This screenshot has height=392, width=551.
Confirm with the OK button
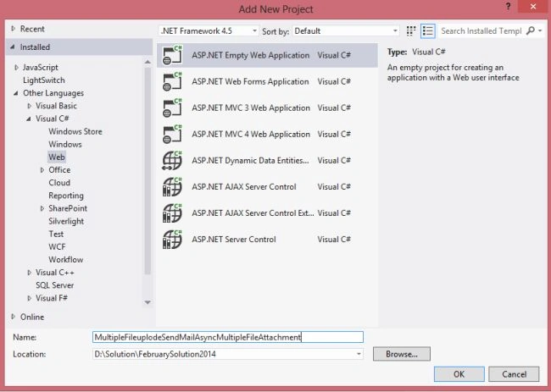[459, 374]
